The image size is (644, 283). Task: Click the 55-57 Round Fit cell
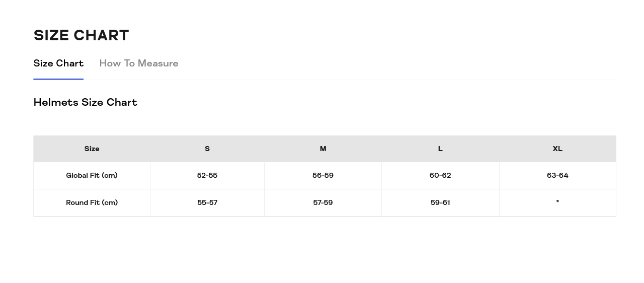pyautogui.click(x=207, y=202)
